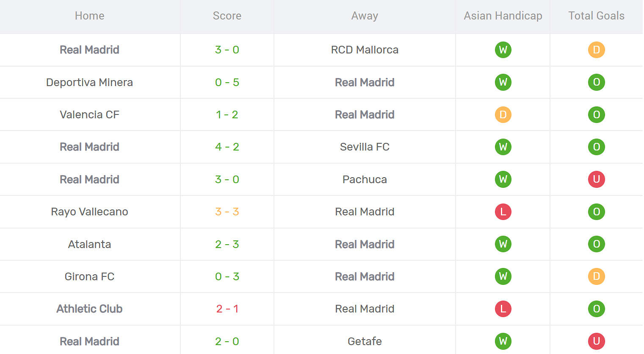Click the W handicap badge for Atalanta match

503,244
